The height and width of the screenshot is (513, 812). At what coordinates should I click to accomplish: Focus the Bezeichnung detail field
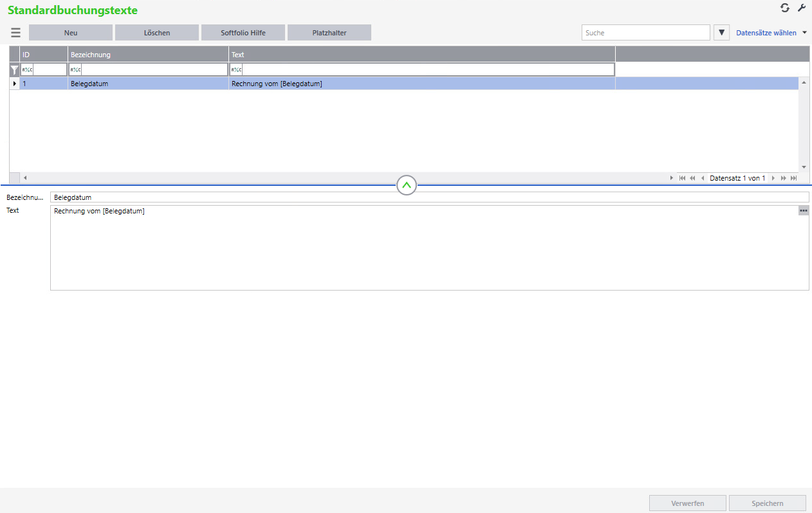429,197
